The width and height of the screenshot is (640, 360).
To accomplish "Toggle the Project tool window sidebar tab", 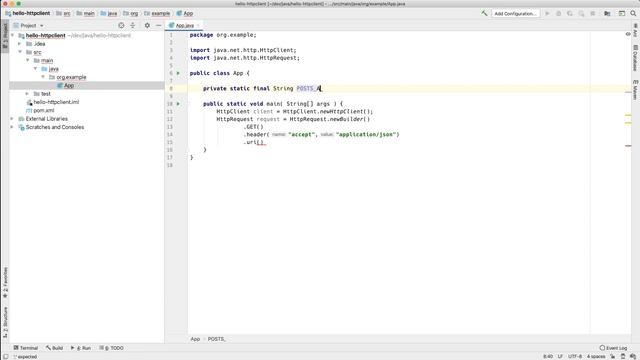I will pos(5,36).
